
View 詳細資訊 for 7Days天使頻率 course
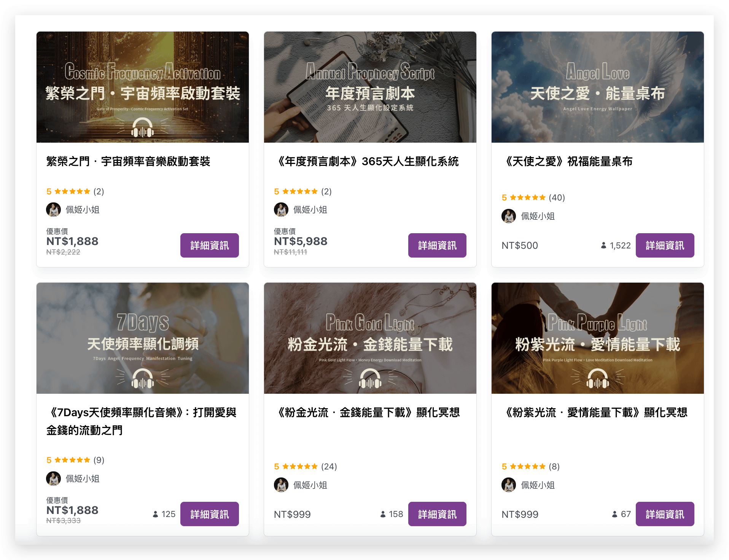[x=209, y=514]
